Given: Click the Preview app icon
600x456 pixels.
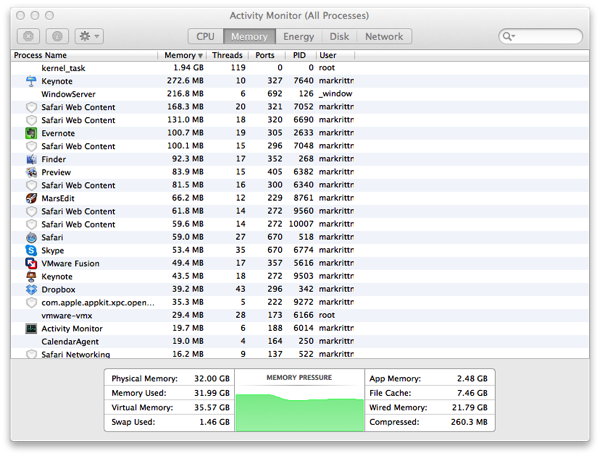Looking at the screenshot, I should pos(31,172).
